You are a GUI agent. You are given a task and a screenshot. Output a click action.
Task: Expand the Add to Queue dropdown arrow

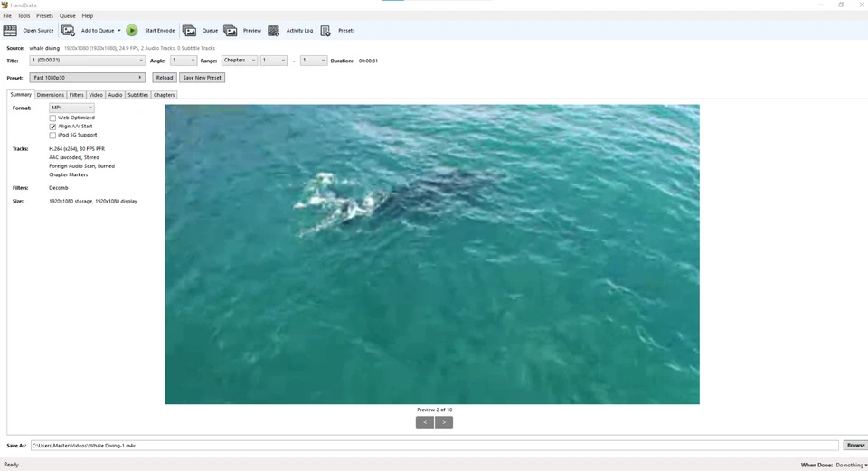(x=118, y=31)
